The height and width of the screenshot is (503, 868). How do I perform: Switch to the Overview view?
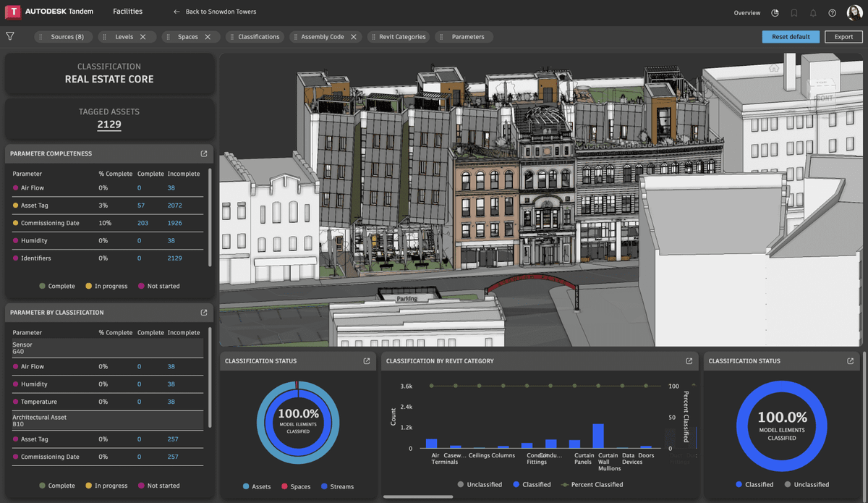coord(747,12)
